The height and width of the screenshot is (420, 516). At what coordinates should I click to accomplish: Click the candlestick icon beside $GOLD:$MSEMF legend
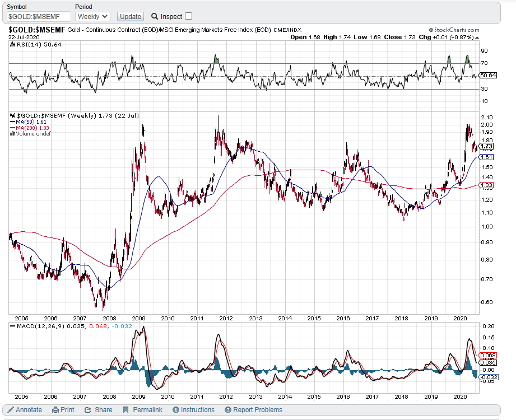pos(11,114)
